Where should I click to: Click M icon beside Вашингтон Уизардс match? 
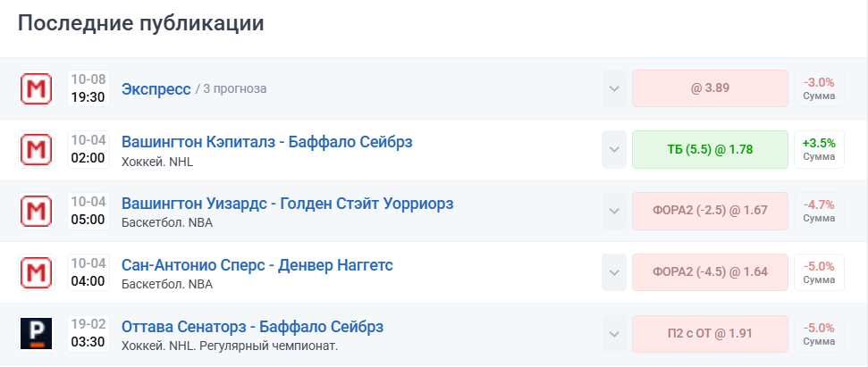click(x=36, y=212)
